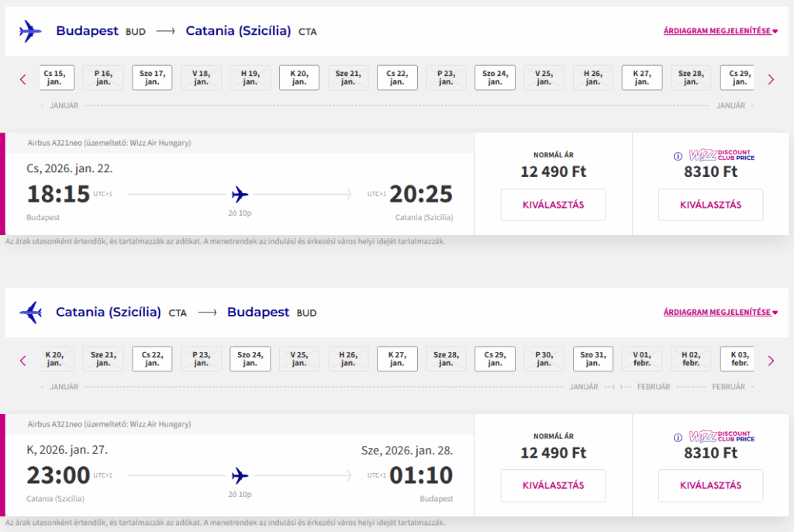Choose return normal price 12 490 Ft Kiválasztás
The height and width of the screenshot is (532, 794).
[x=553, y=485]
